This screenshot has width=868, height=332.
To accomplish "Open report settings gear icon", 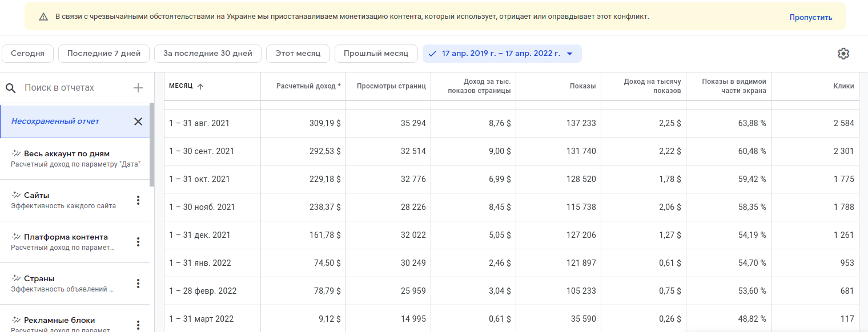I will pyautogui.click(x=843, y=54).
